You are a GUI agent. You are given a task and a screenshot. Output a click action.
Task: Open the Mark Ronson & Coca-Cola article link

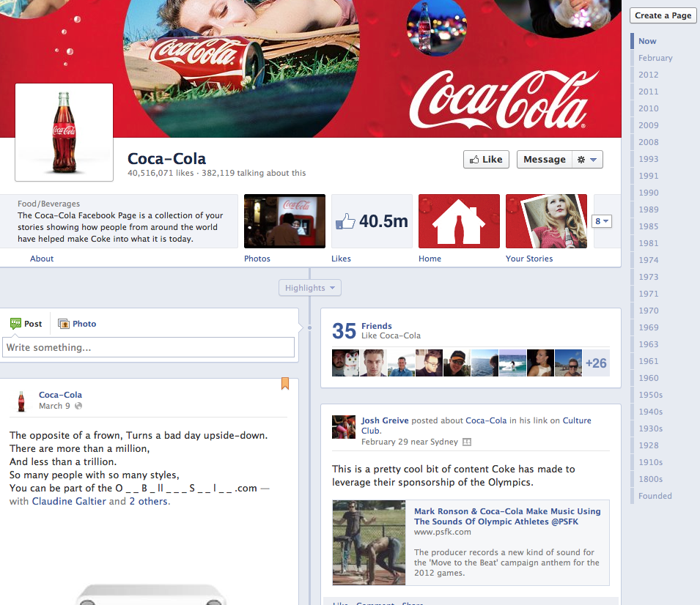coord(507,516)
